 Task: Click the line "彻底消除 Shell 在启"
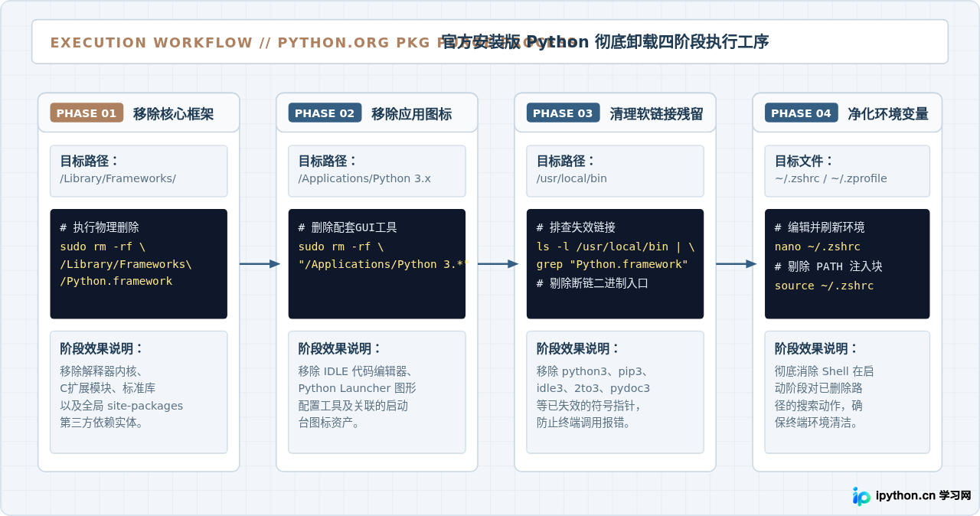[824, 371]
